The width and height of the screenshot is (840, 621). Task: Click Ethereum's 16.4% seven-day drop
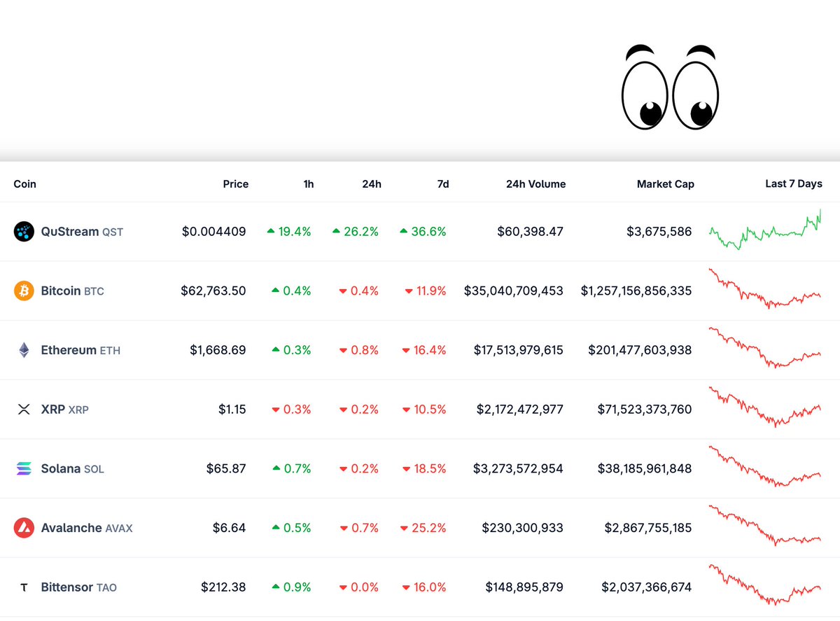pyautogui.click(x=424, y=350)
